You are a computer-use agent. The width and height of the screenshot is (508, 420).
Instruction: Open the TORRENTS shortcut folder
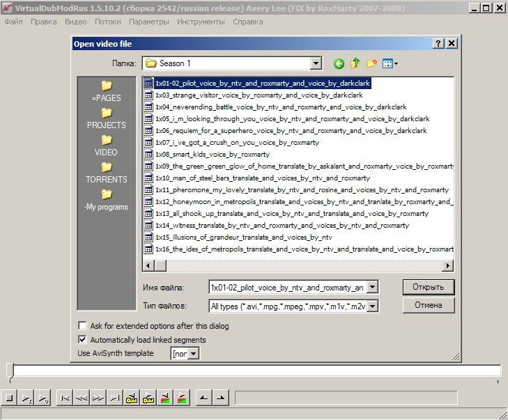[107, 173]
